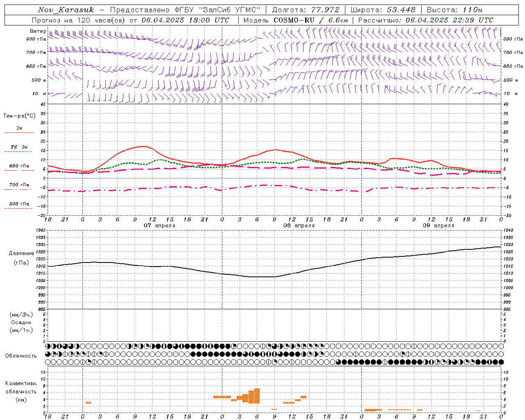Click the '(гПа)' unit label under Давление
Screen dimensions: 525x420
click(x=21, y=263)
